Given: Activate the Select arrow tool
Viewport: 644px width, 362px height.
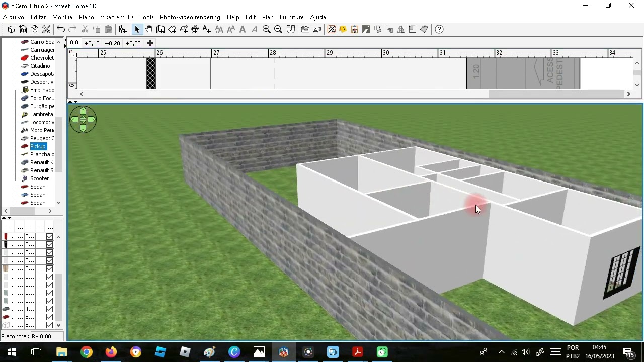Looking at the screenshot, I should [137, 29].
